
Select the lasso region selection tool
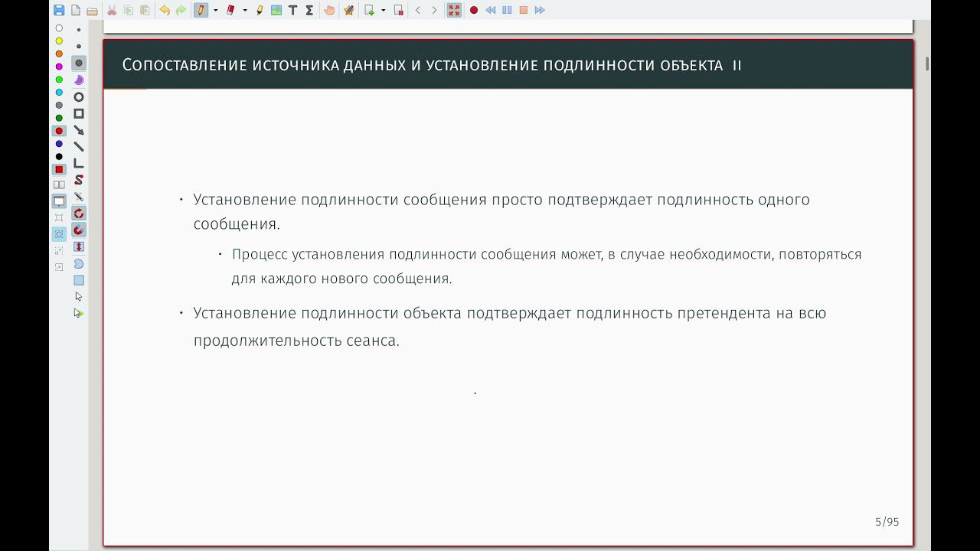79,263
